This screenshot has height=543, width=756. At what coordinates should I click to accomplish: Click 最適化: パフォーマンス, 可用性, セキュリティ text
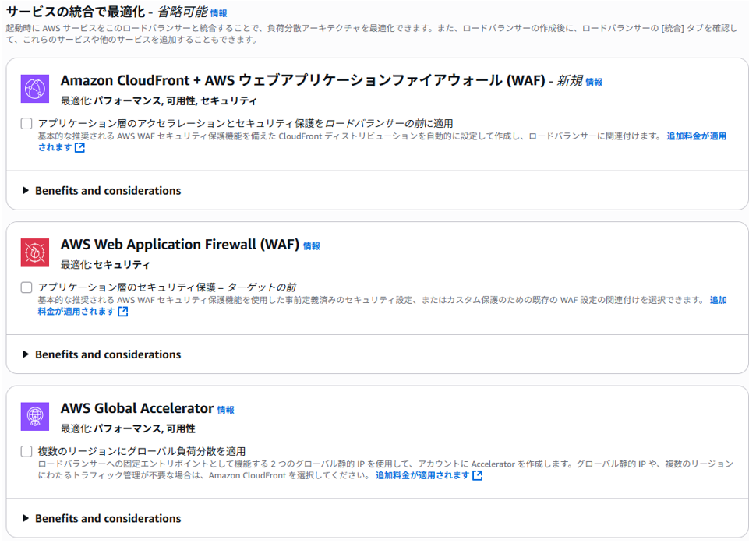point(159,100)
